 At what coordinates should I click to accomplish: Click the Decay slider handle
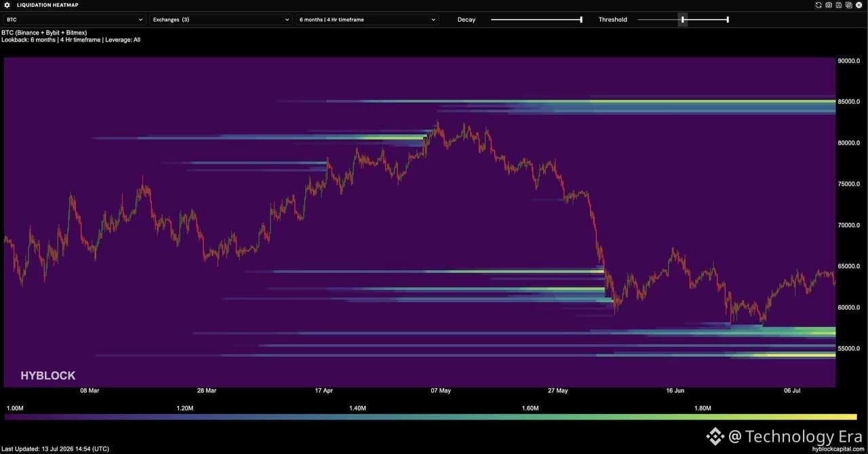click(581, 20)
